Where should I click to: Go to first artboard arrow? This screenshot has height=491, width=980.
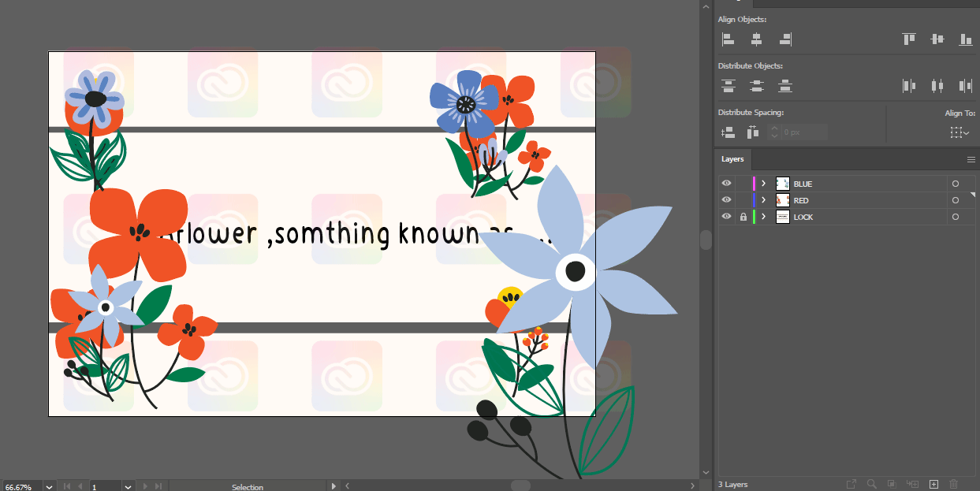66,487
